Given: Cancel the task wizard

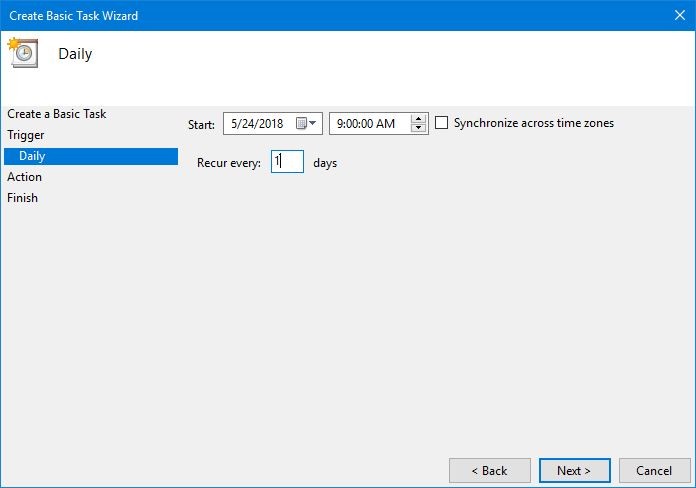Looking at the screenshot, I should click(x=654, y=470).
